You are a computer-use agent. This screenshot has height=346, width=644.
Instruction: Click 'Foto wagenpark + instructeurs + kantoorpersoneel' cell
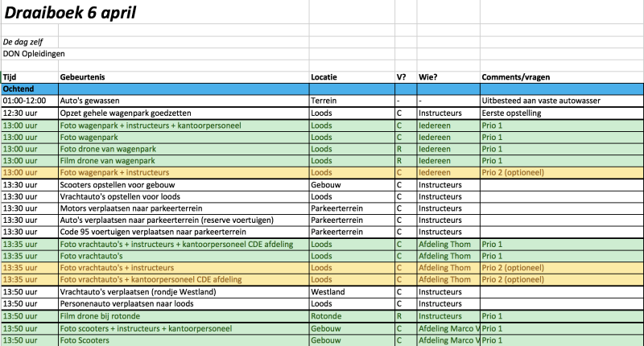[x=184, y=126]
